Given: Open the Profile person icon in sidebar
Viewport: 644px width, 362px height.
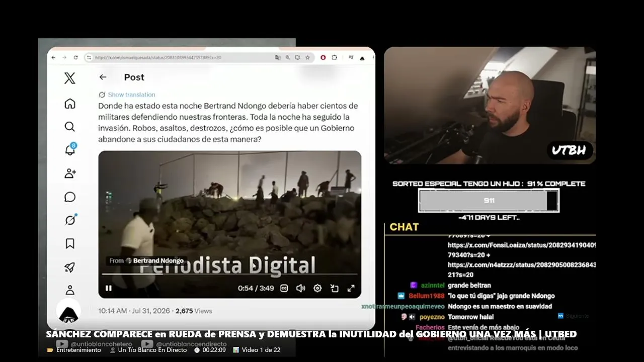Looking at the screenshot, I should pyautogui.click(x=70, y=290).
